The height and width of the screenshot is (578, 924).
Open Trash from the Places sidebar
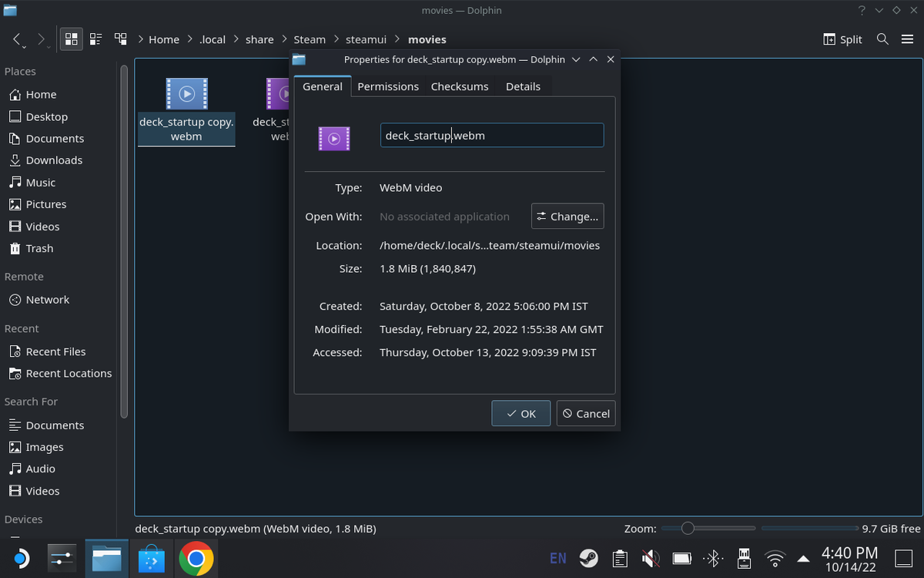click(38, 248)
